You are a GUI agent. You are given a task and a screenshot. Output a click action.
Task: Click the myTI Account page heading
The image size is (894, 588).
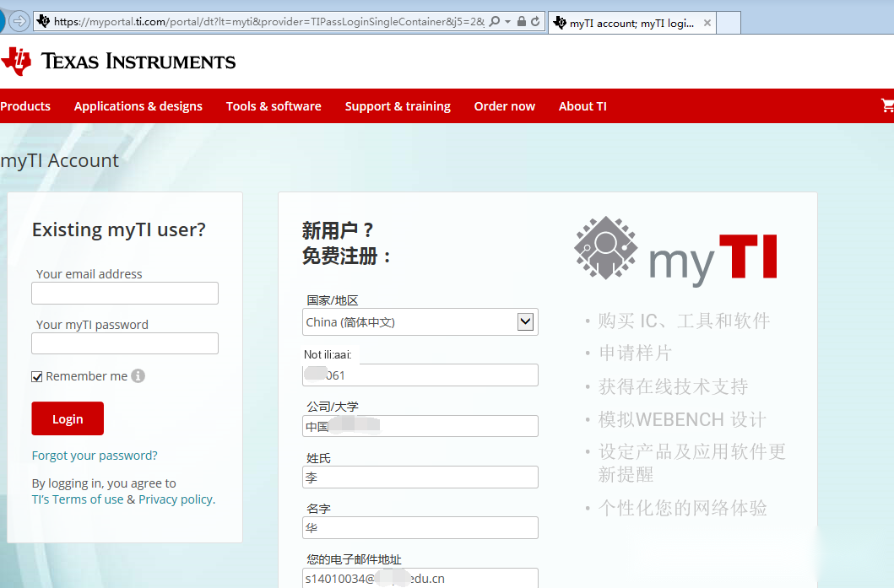(x=59, y=160)
